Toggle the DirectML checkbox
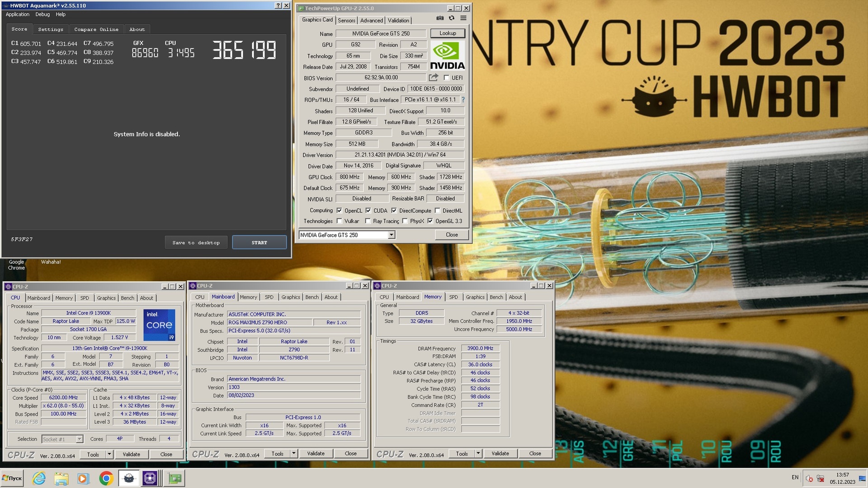868x488 pixels. pyautogui.click(x=437, y=211)
